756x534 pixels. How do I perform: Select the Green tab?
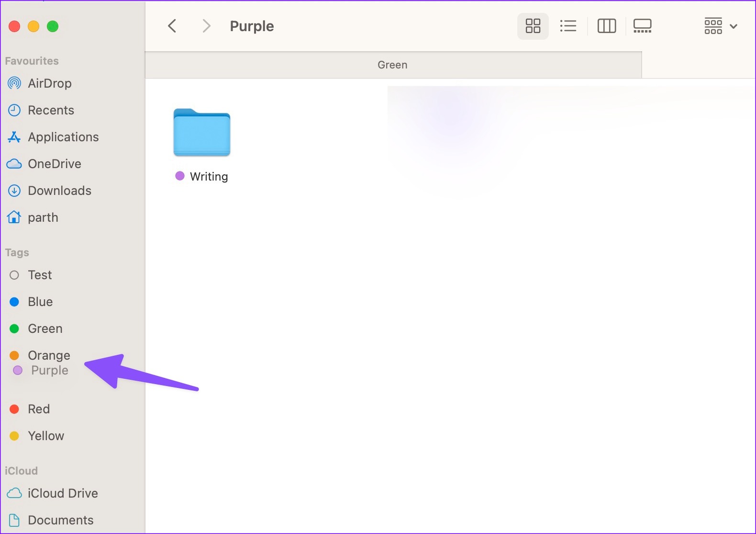point(393,65)
